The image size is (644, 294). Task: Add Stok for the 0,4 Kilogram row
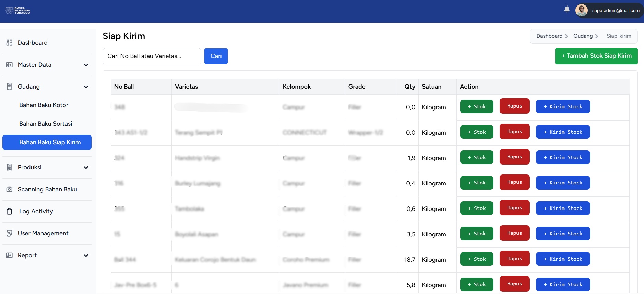tap(477, 183)
